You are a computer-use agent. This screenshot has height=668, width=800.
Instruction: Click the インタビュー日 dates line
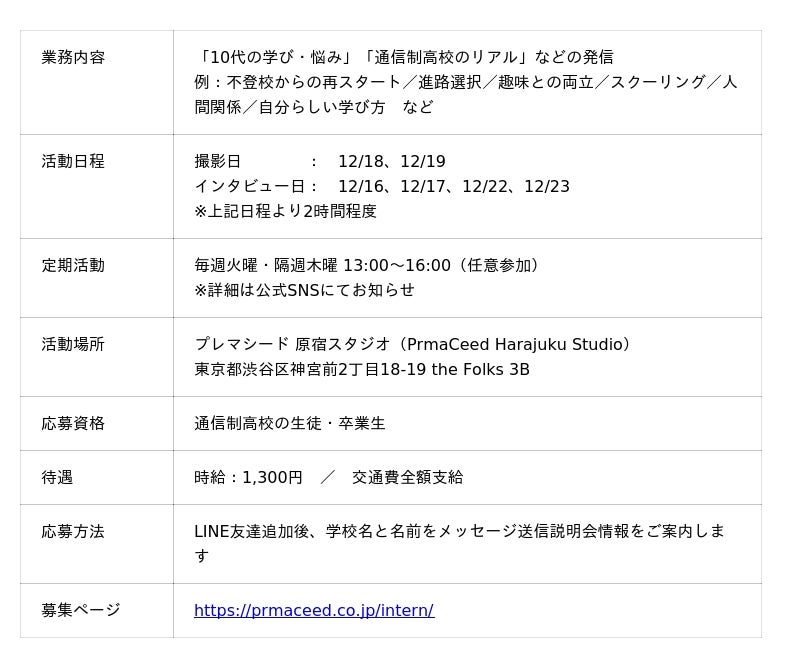(382, 186)
